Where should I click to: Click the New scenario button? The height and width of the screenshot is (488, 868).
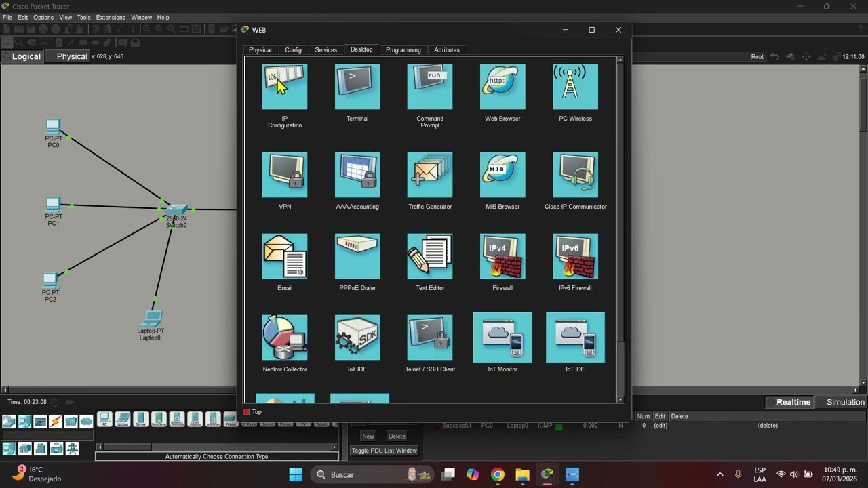coord(368,436)
